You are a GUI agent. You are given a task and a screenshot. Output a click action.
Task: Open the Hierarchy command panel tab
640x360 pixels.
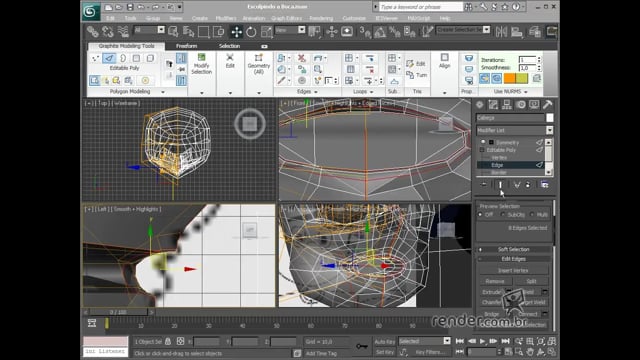pyautogui.click(x=507, y=105)
